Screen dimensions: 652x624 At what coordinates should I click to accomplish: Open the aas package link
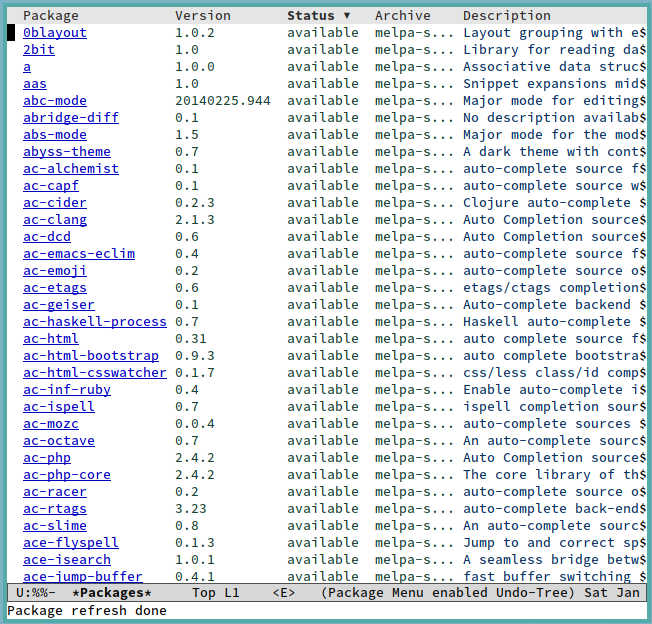click(x=35, y=84)
